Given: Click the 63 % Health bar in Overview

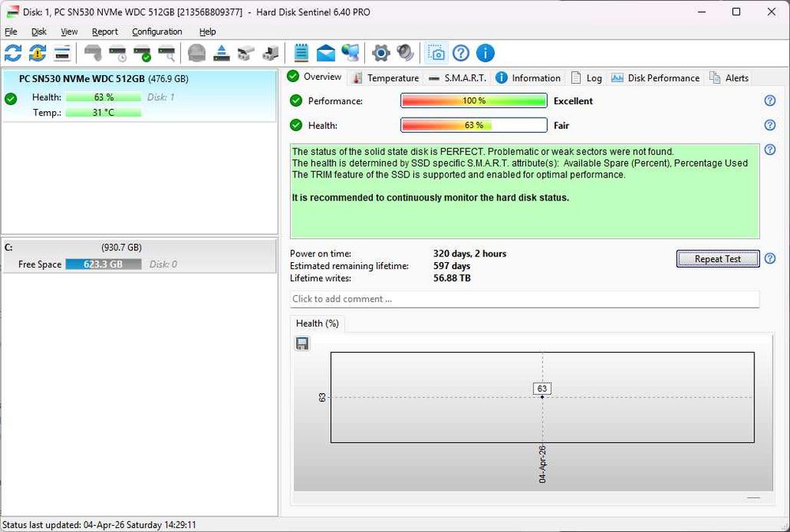Looking at the screenshot, I should click(x=473, y=125).
